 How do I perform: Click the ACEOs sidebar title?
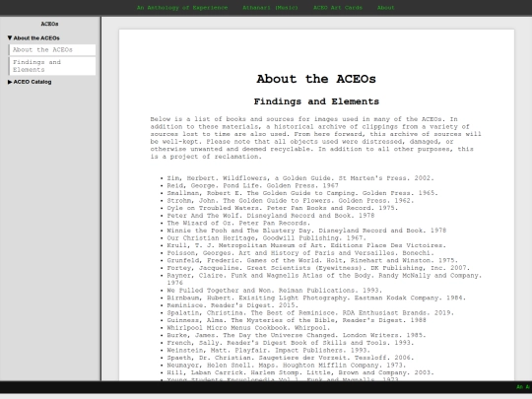click(x=49, y=24)
